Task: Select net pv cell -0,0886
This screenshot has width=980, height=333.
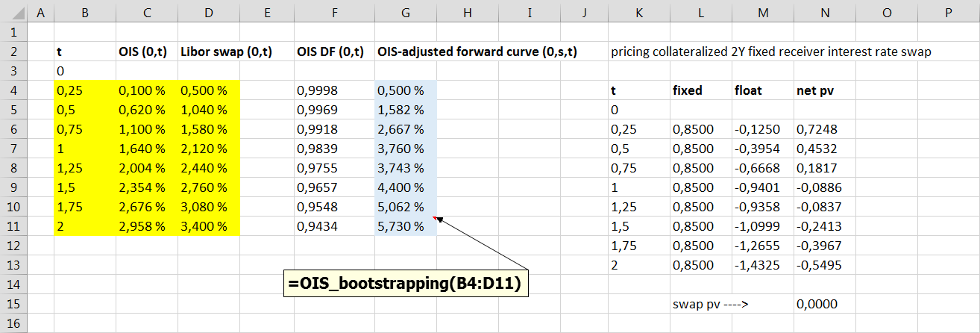Action: 825,187
